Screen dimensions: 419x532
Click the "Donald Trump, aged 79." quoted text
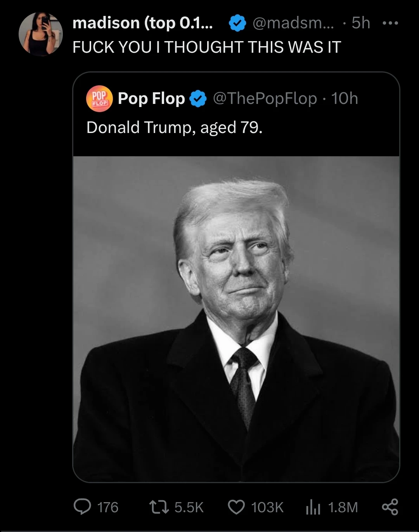(174, 127)
